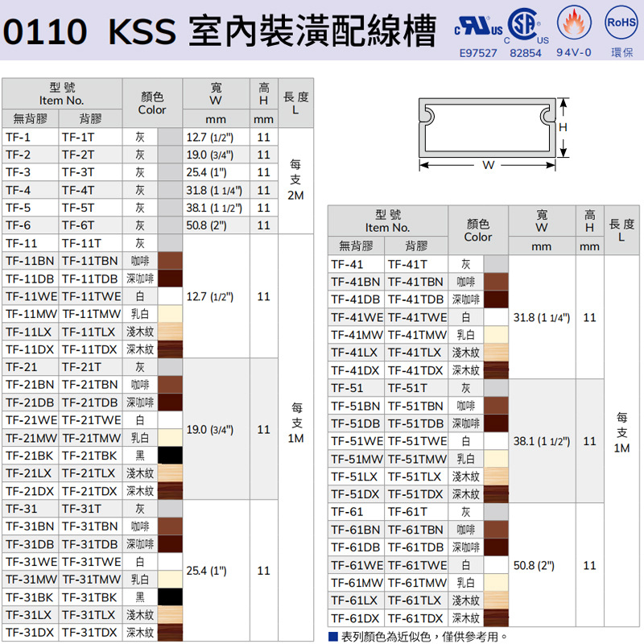Select the dark brown swatch for TF-11DB
Screen dimensions: 644x644
(x=170, y=279)
